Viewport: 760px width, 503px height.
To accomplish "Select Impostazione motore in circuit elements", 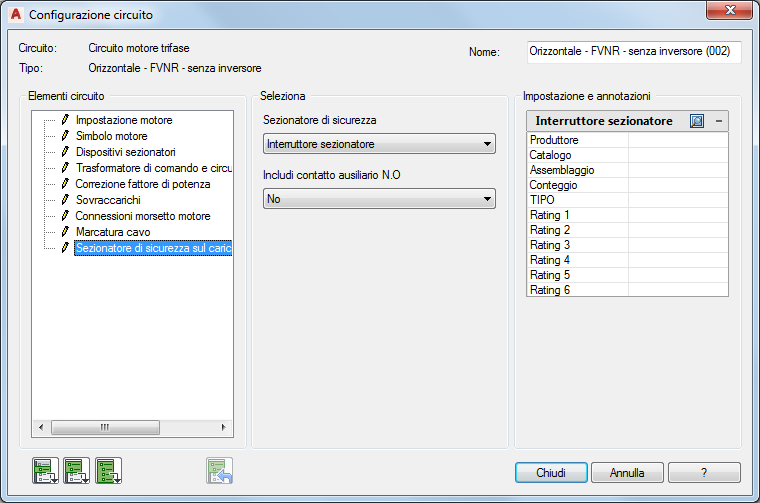I will (123, 120).
